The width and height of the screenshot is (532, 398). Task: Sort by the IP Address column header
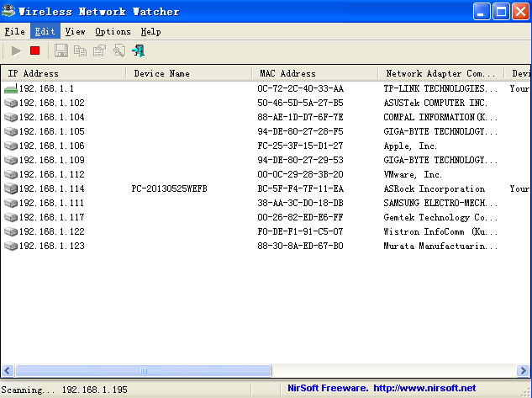63,73
